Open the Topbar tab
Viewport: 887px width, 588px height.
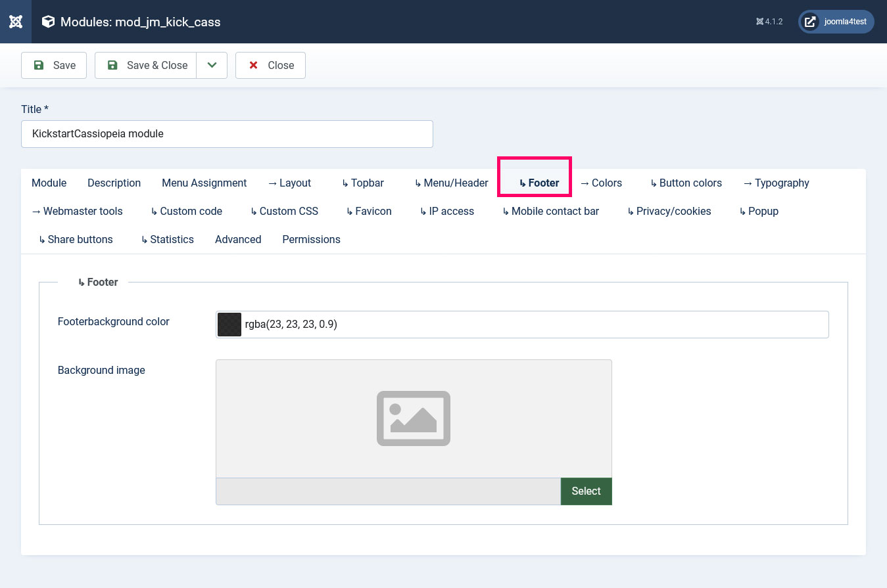(362, 183)
